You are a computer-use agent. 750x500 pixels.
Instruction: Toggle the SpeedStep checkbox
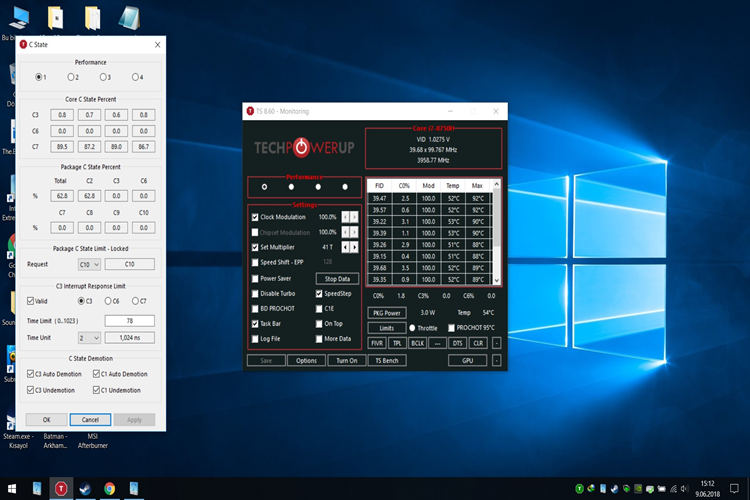tap(319, 294)
